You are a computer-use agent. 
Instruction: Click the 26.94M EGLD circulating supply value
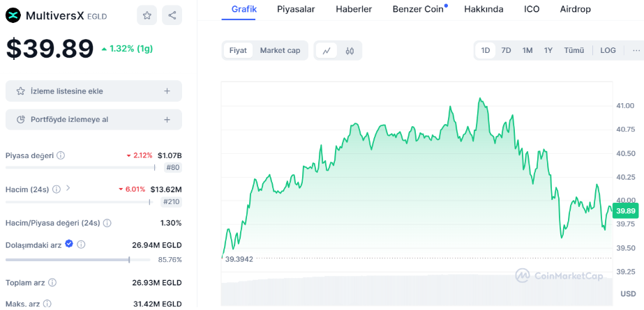click(x=157, y=245)
